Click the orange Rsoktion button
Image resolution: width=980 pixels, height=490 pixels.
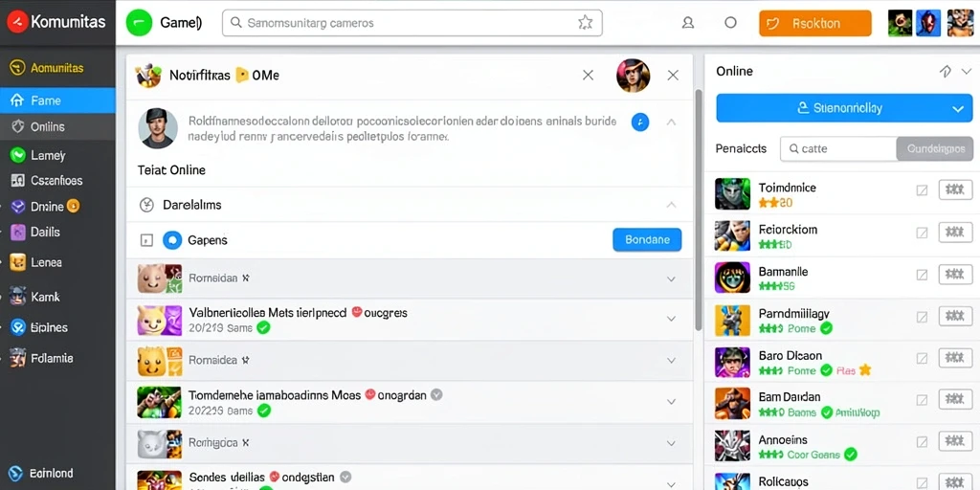tap(815, 23)
